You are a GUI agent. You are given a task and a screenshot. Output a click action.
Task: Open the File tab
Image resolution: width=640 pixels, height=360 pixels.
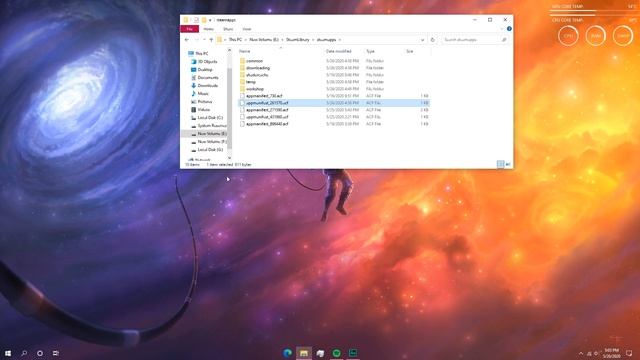click(x=189, y=29)
